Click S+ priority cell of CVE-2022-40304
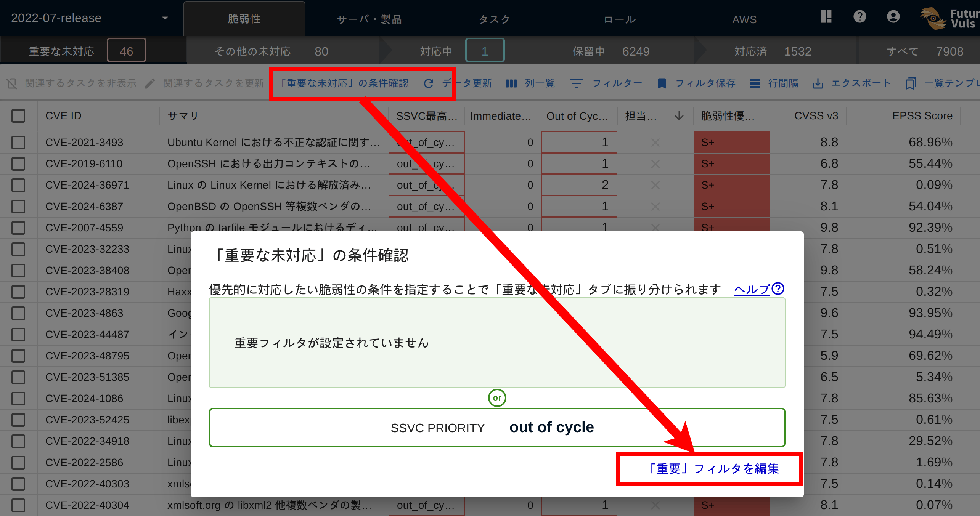The width and height of the screenshot is (980, 516). point(731,505)
